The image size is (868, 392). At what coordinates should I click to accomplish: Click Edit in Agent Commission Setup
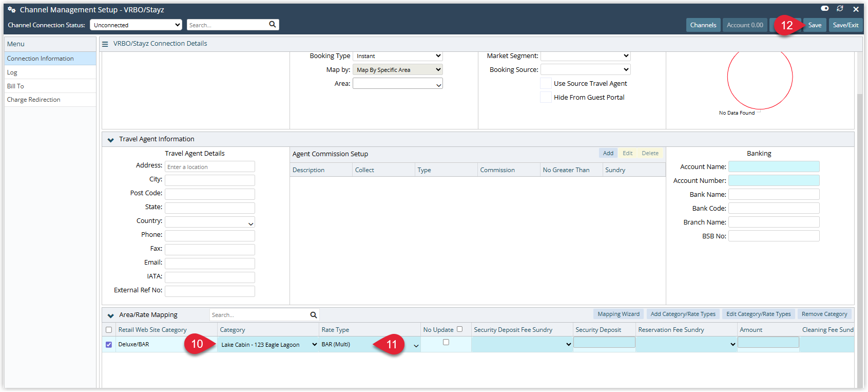(x=628, y=153)
